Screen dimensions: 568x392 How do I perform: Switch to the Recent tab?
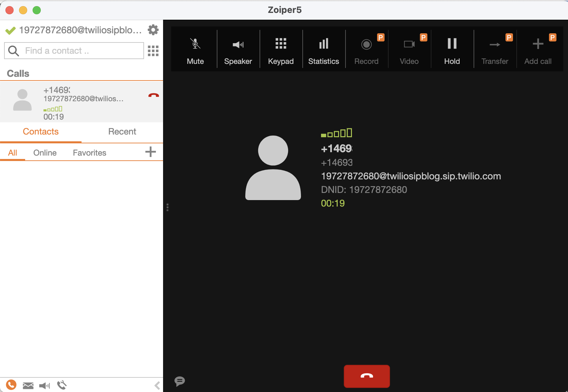[x=122, y=132]
